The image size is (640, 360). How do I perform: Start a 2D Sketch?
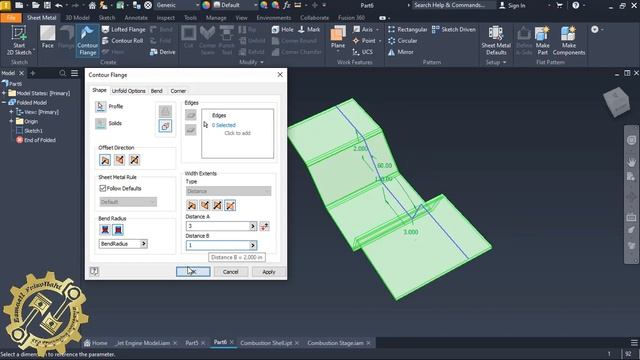click(19, 40)
